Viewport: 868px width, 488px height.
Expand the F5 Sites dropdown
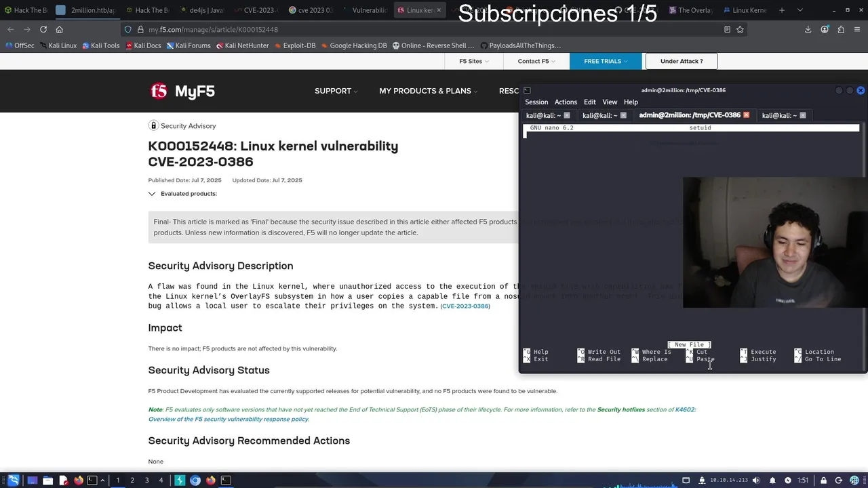pyautogui.click(x=473, y=61)
